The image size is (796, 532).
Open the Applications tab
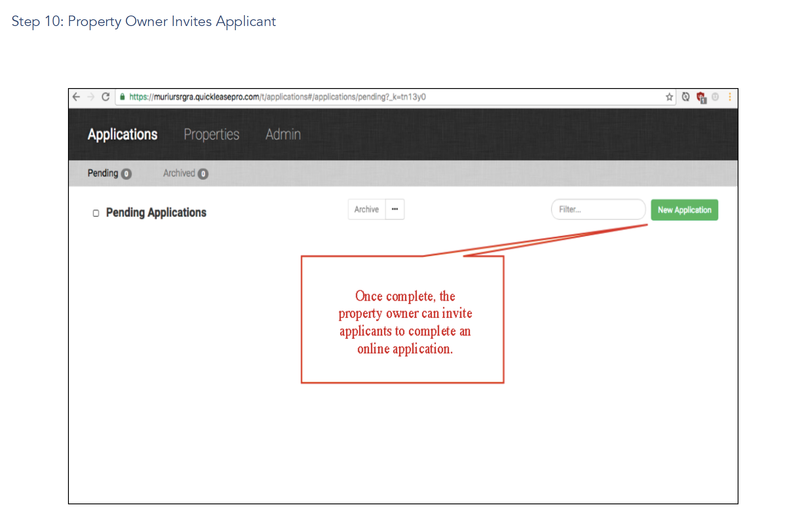[x=123, y=134]
